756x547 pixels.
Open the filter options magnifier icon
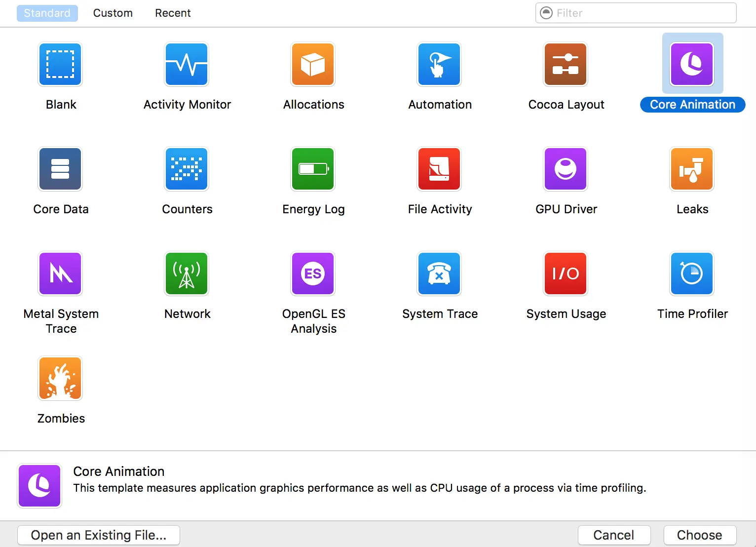(x=546, y=13)
